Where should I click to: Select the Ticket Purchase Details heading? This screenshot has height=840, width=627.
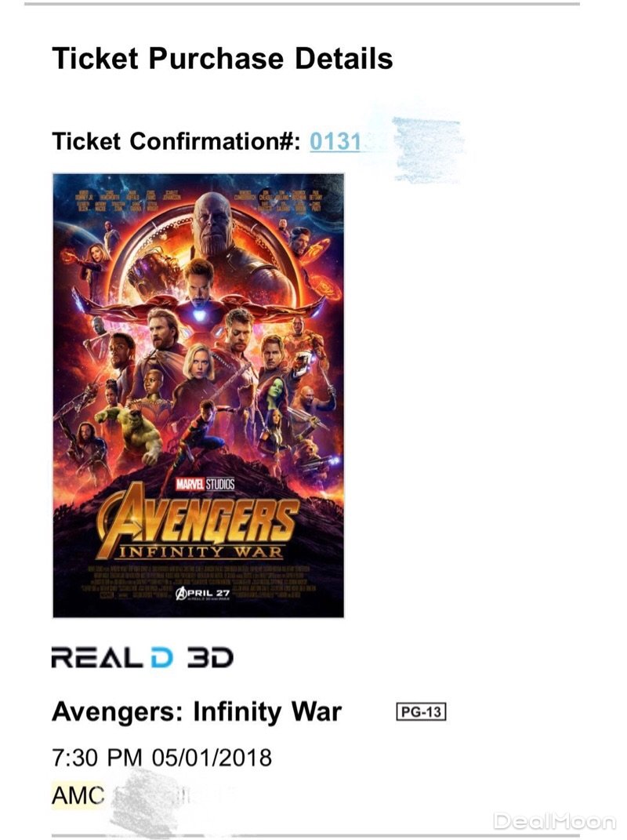pos(223,59)
